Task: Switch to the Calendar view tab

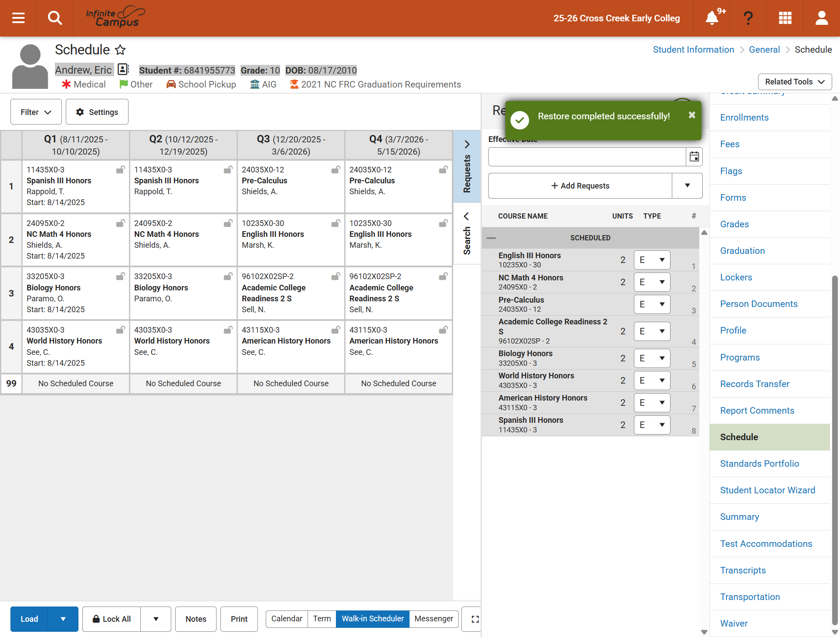Action: (287, 619)
